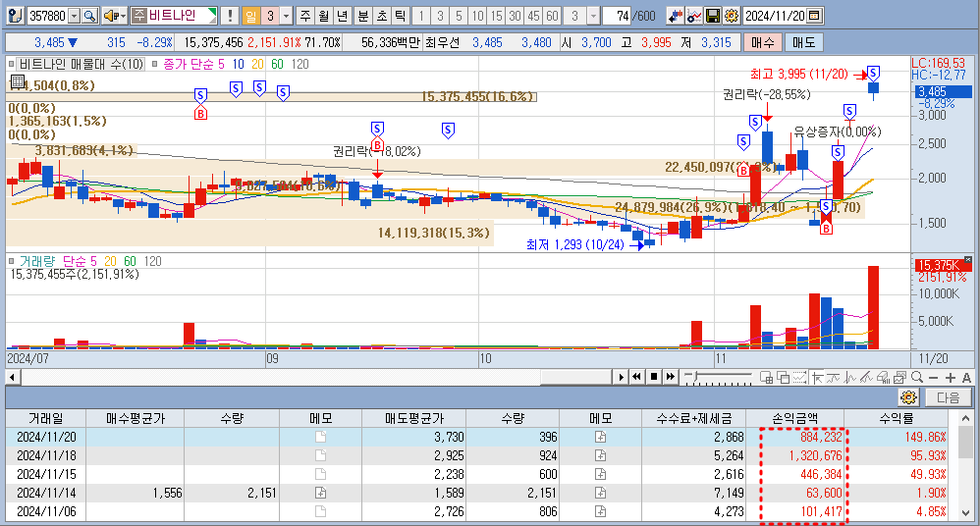The width and height of the screenshot is (980, 526).
Task: Click the dotted chart area icon
Action: coord(799,377)
